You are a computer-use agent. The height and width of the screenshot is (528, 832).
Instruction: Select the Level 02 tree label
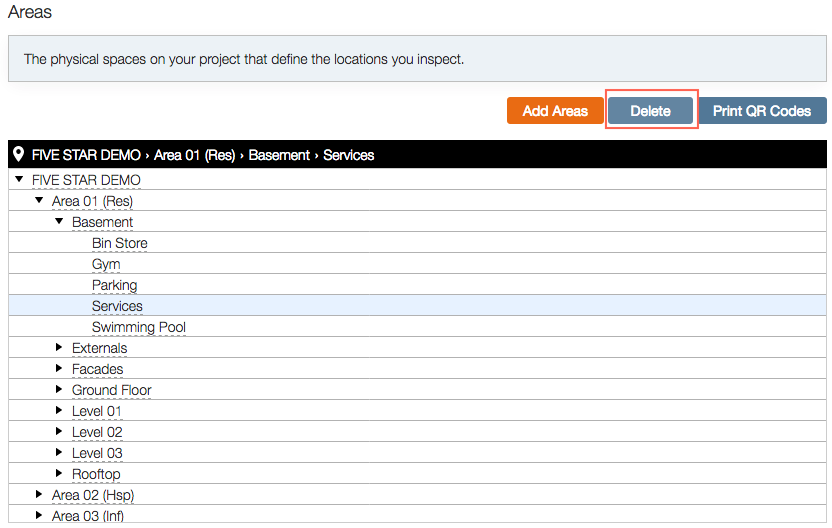pos(97,432)
